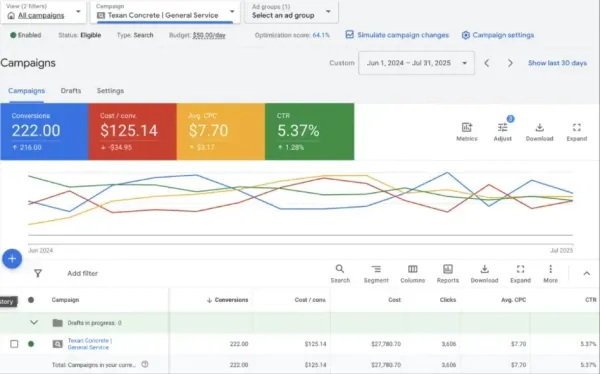This screenshot has width=600, height=374.
Task: Go to next date range
Action: [510, 63]
